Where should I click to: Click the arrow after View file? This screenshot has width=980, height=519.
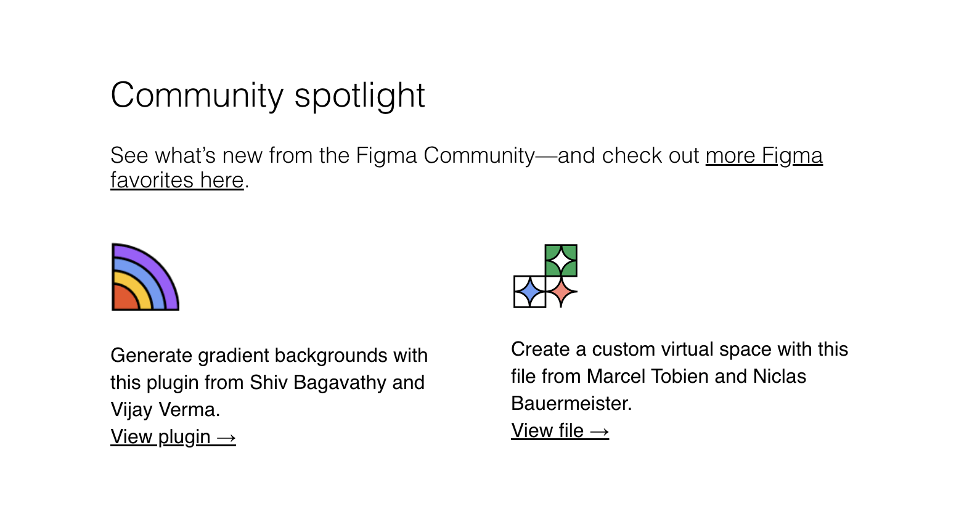pos(599,430)
